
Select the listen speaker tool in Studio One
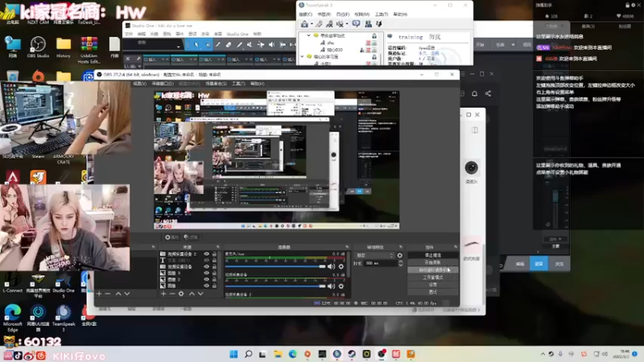point(271,44)
